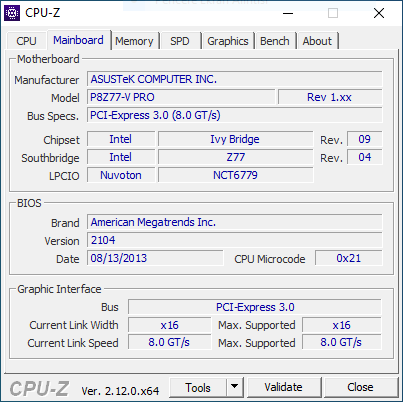The image size is (403, 402).
Task: Select the Graphics tab
Action: tap(228, 41)
